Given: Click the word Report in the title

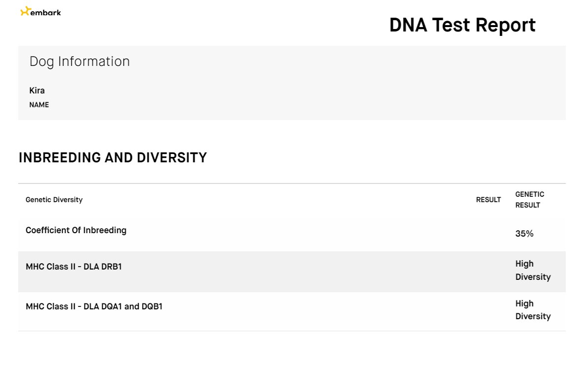Looking at the screenshot, I should coord(505,25).
